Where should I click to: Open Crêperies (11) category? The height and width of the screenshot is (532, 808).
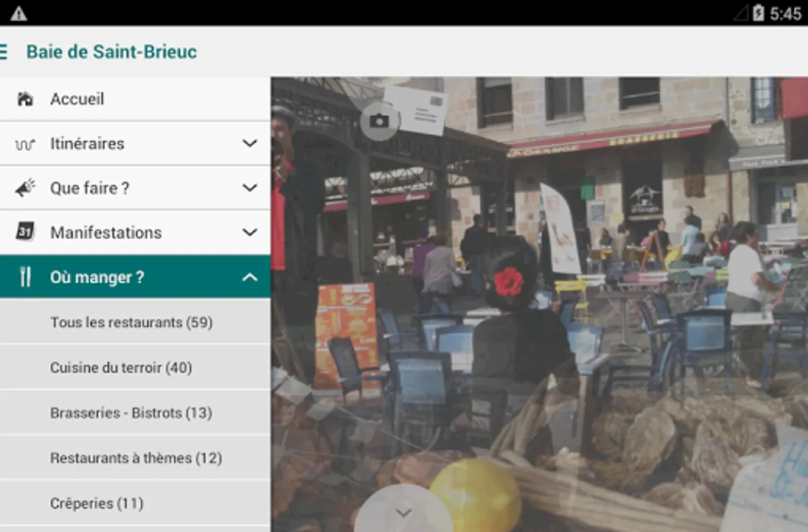135,503
